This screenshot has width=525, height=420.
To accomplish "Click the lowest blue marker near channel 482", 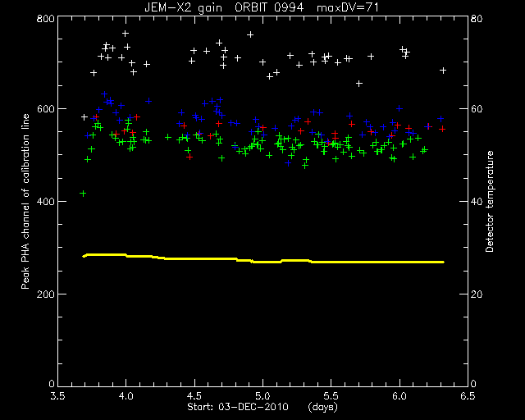I will click(288, 163).
